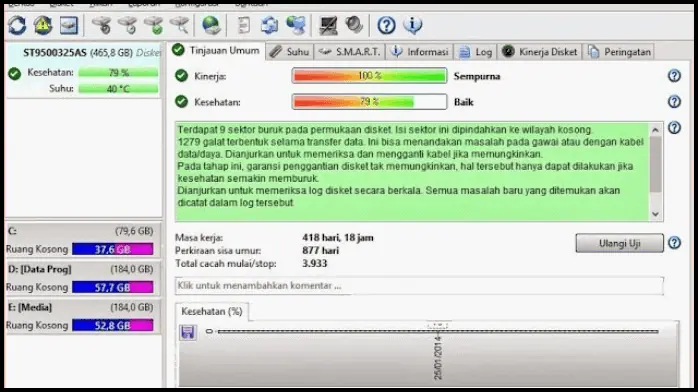Click the text box scrollbar up arrow
The image size is (698, 392).
[655, 130]
